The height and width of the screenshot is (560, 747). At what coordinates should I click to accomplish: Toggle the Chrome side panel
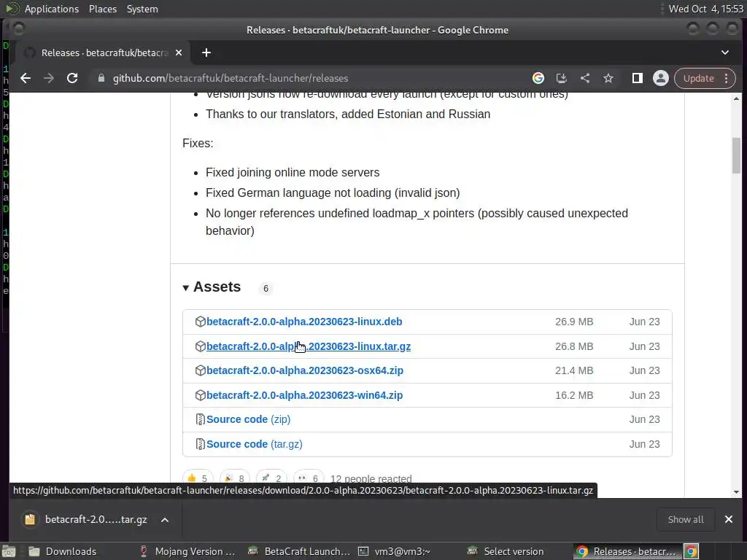(x=637, y=78)
